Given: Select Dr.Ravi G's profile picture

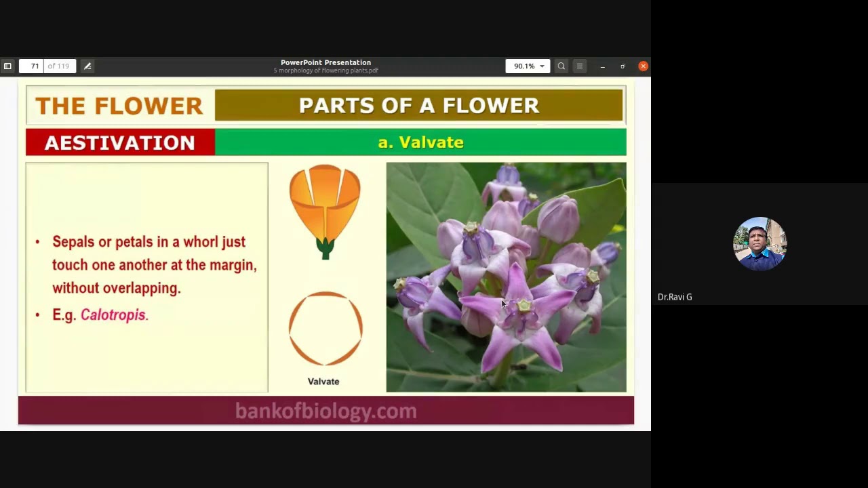Looking at the screenshot, I should [759, 244].
